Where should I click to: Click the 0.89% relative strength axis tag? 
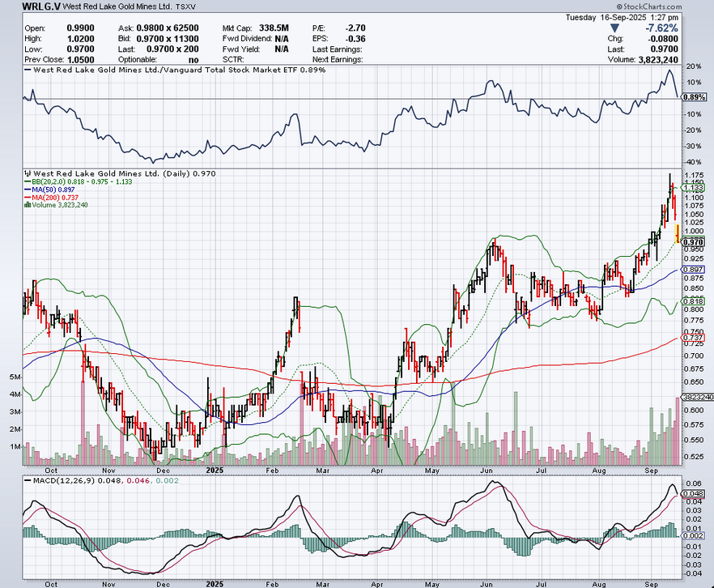(x=694, y=97)
